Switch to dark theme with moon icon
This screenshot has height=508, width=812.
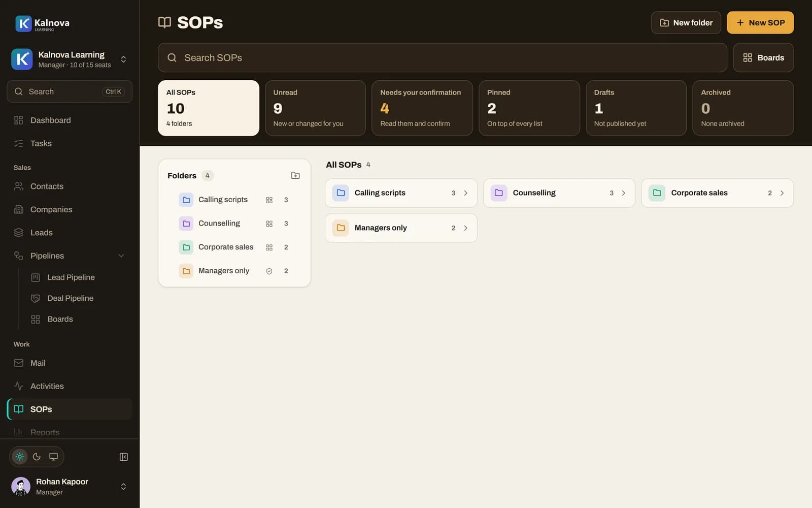(37, 456)
